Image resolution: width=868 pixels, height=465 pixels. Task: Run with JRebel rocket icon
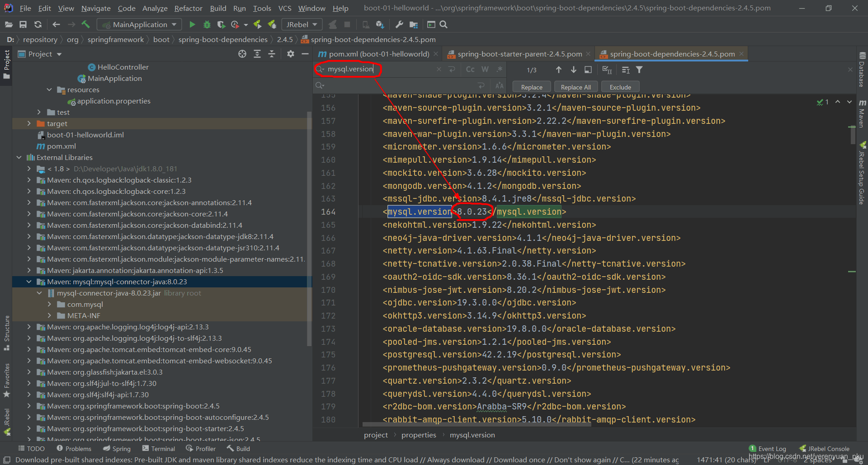257,24
